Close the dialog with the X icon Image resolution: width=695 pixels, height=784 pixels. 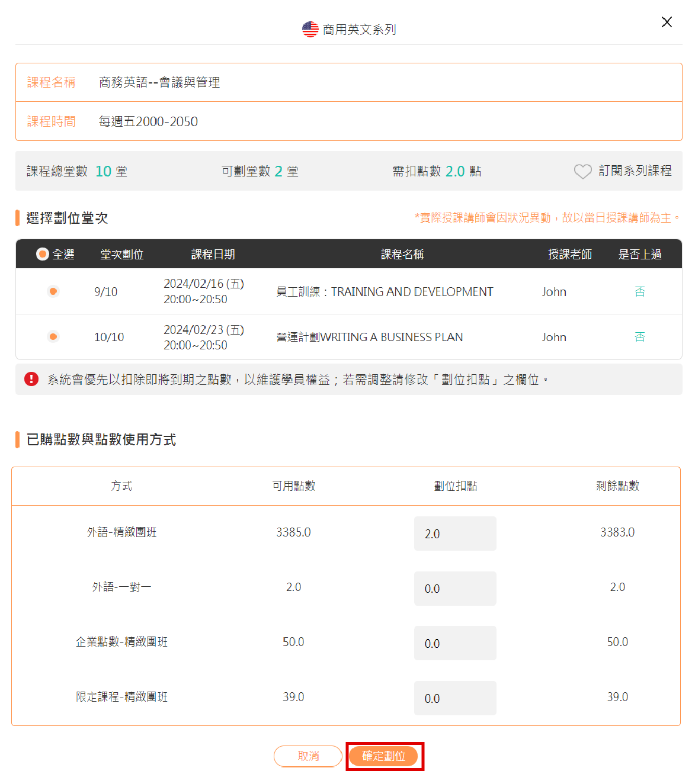tap(667, 22)
